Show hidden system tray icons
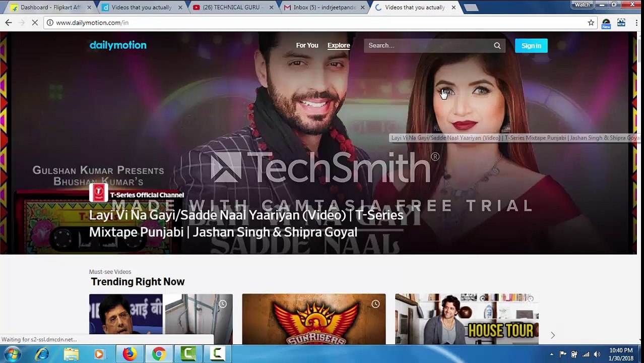This screenshot has width=644, height=363. [x=552, y=354]
